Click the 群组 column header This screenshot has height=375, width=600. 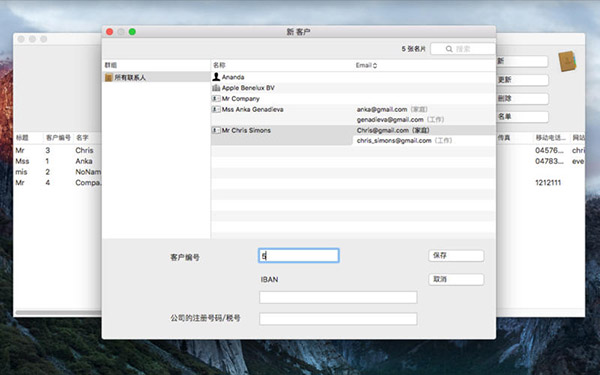click(111, 65)
